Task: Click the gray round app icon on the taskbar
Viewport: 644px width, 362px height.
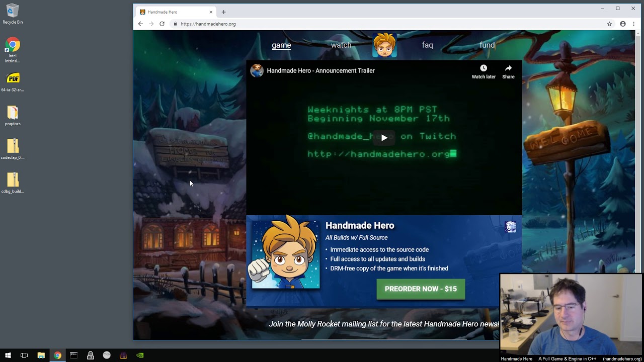Action: [x=107, y=355]
